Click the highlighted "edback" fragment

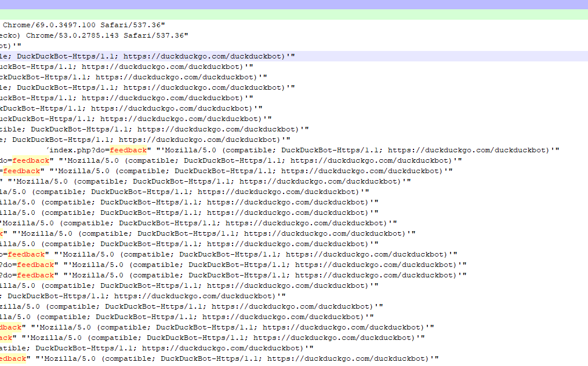[13, 359]
